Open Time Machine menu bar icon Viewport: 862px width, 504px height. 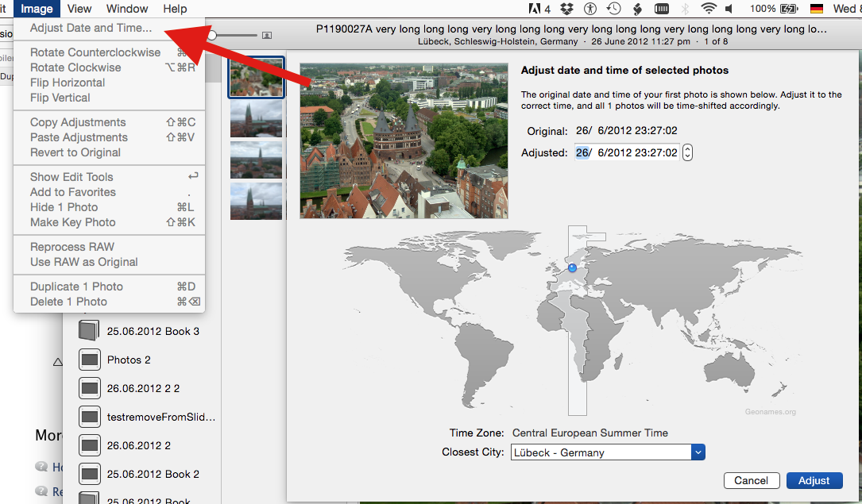point(613,9)
